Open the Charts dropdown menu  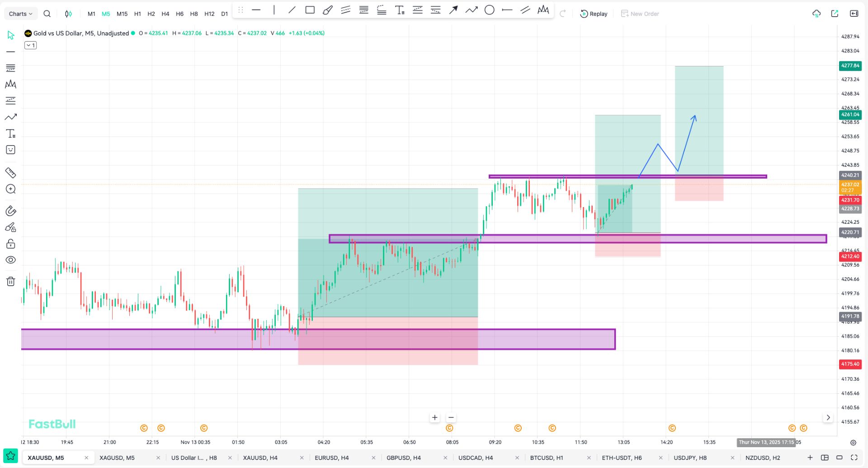(x=20, y=14)
